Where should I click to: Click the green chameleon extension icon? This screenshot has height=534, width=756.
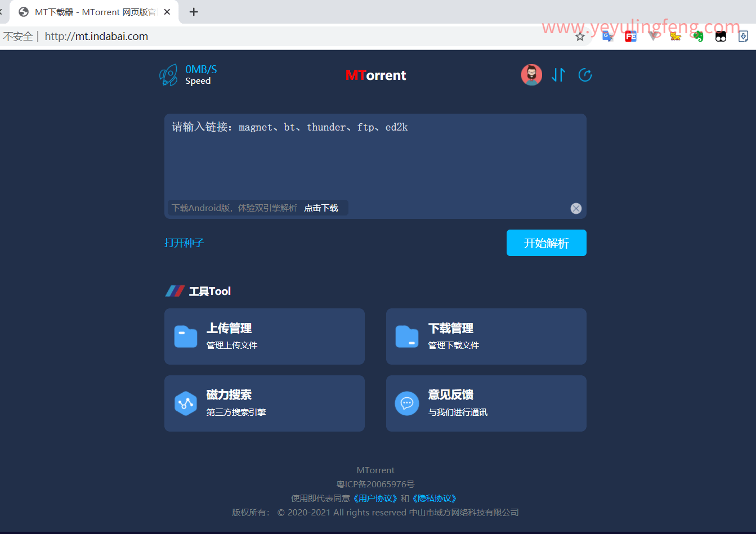(698, 37)
